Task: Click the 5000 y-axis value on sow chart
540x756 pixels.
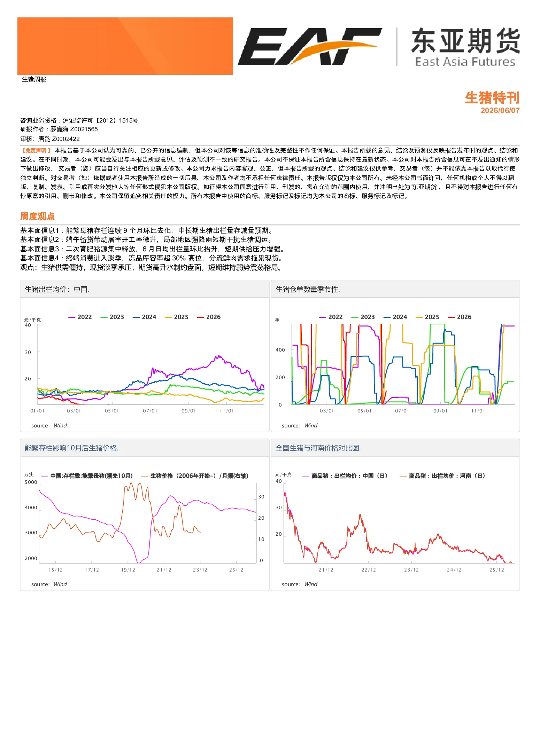Action: click(x=31, y=482)
